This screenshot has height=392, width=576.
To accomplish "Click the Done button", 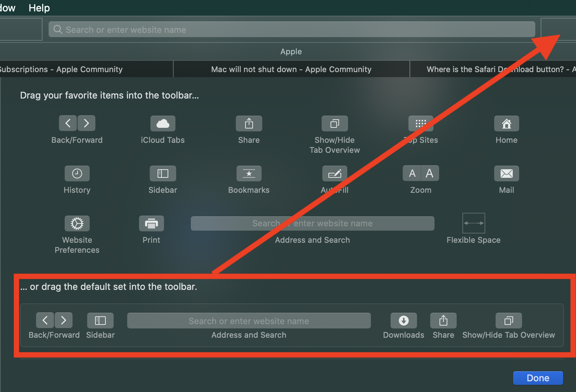I will point(538,378).
